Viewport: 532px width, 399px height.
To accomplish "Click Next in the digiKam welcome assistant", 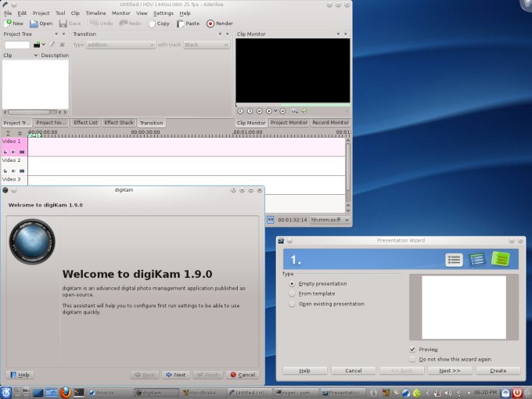I will point(175,375).
